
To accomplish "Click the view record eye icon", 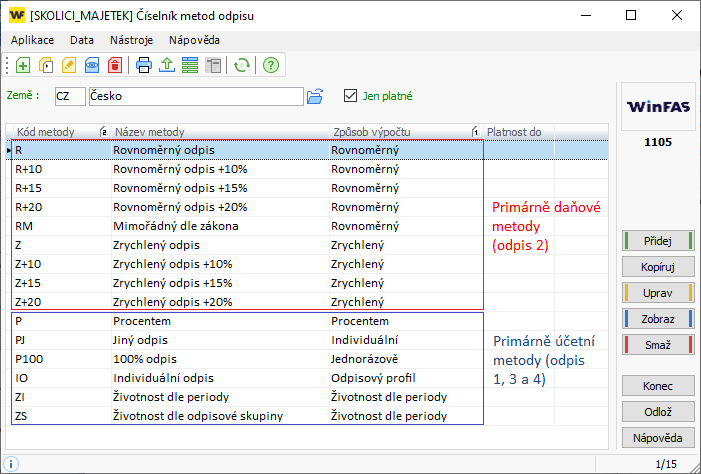I will (92, 66).
